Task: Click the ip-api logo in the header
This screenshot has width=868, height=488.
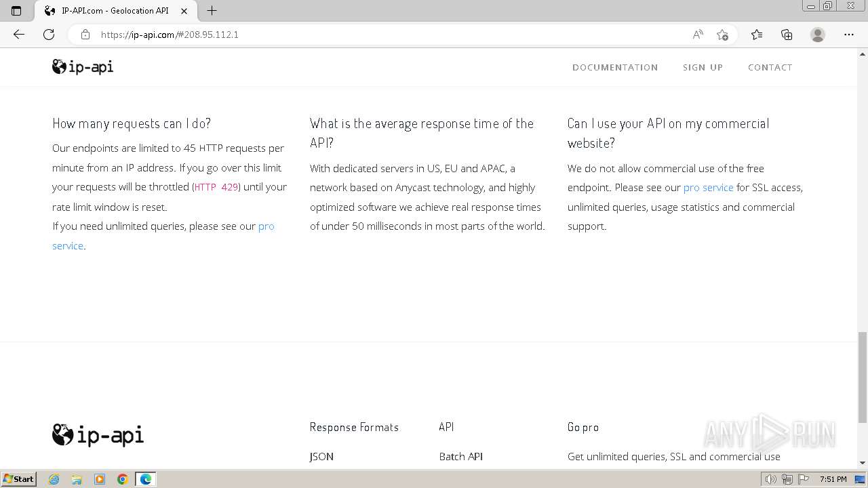Action: 83,66
